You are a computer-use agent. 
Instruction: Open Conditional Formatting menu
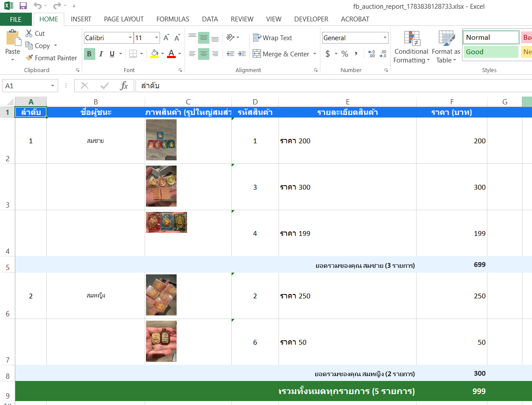click(x=411, y=47)
